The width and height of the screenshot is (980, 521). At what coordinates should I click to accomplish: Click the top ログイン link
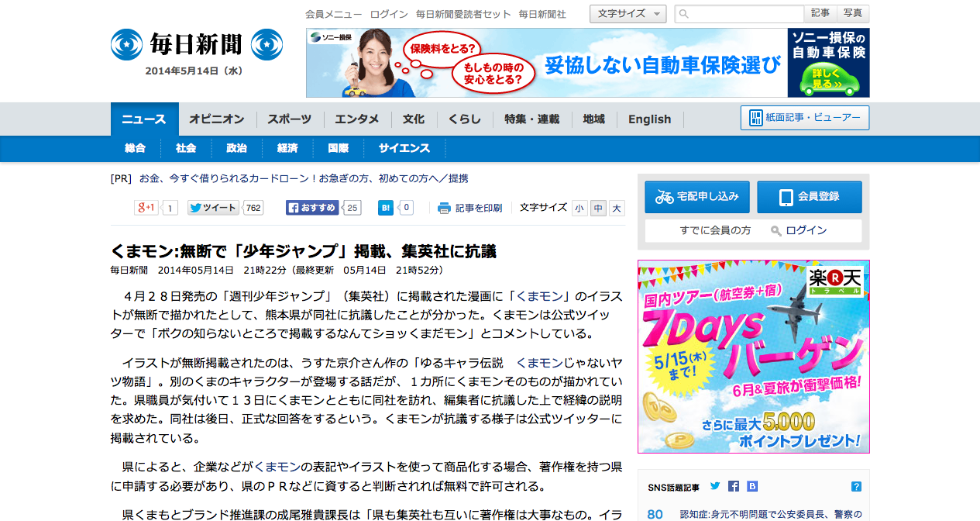pyautogui.click(x=389, y=14)
